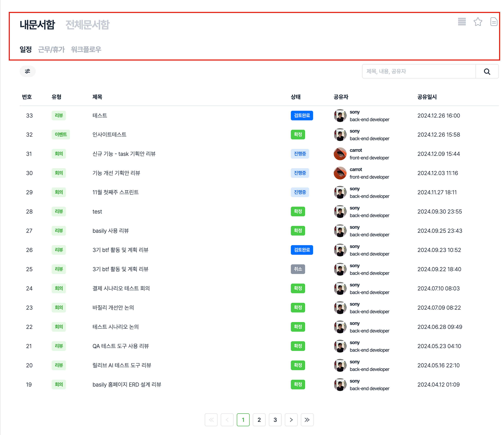The image size is (504, 435).
Task: Select the 워크플로우 tab
Action: click(x=86, y=50)
